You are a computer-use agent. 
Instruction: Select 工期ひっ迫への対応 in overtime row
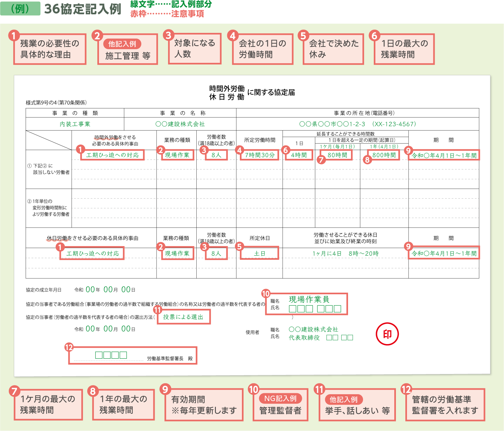pos(112,155)
